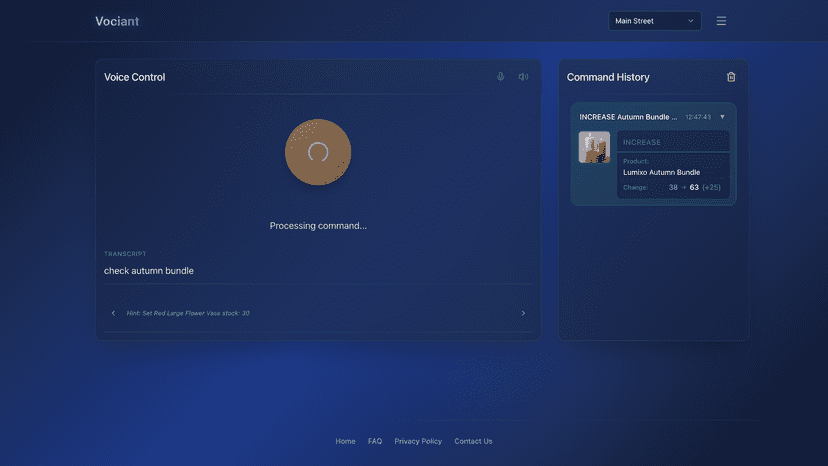
Task: Toggle the speaker sound icon
Action: point(523,77)
